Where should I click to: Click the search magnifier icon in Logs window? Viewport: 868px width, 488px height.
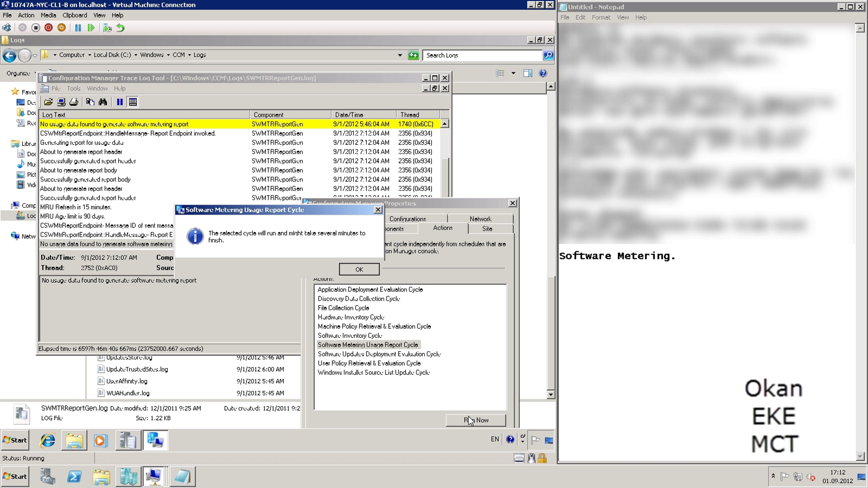pyautogui.click(x=549, y=55)
